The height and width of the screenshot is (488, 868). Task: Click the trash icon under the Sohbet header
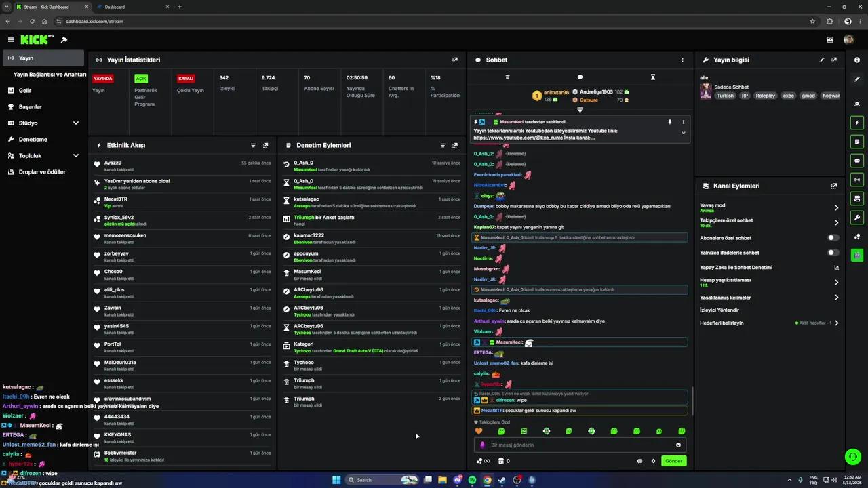tap(507, 77)
